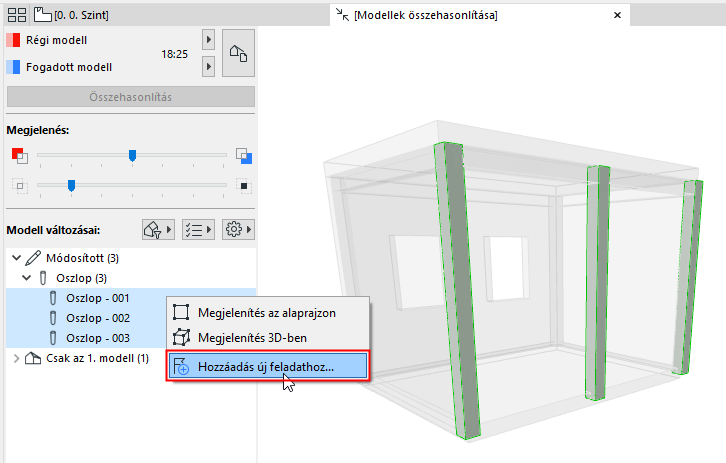This screenshot has width=726, height=463.
Task: Open Fogadott modell selection arrow
Action: tap(208, 67)
